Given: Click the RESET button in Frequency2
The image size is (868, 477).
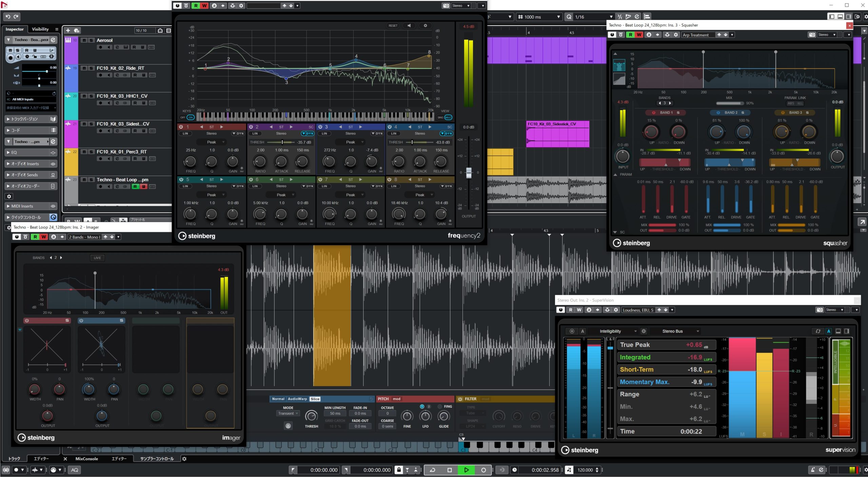Looking at the screenshot, I should click(x=393, y=25).
